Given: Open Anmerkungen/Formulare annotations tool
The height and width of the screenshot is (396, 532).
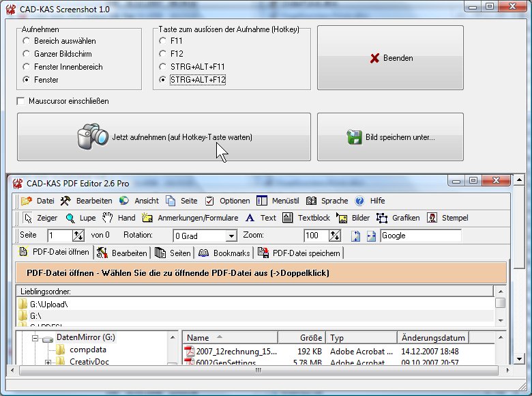Looking at the screenshot, I should tap(148, 218).
